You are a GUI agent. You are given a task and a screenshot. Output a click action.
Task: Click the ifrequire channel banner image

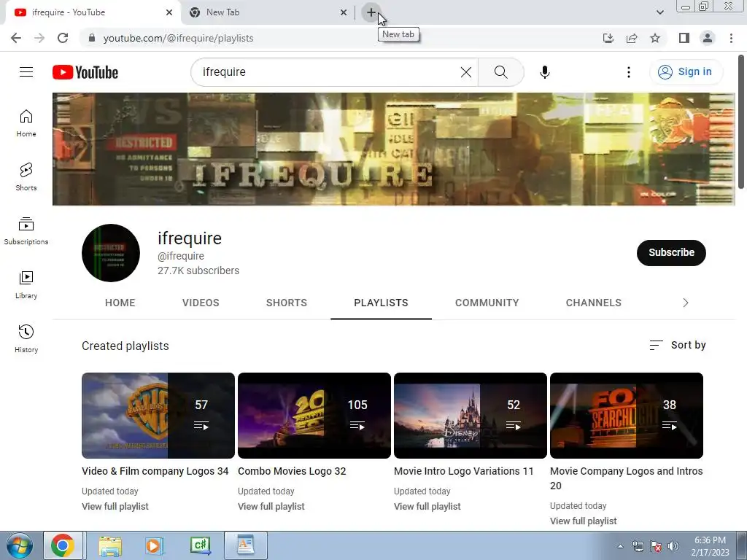(393, 149)
